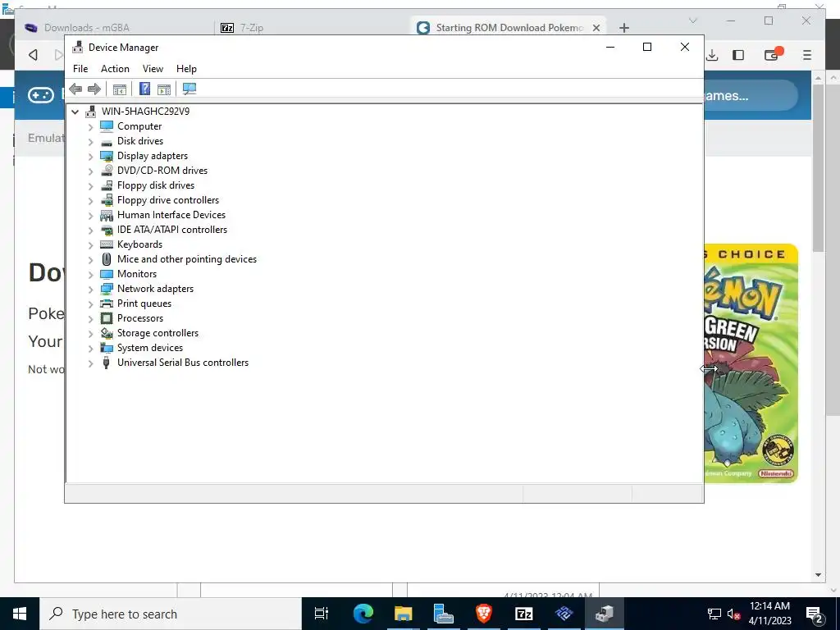Open File Explorer from the taskbar

coord(404,614)
